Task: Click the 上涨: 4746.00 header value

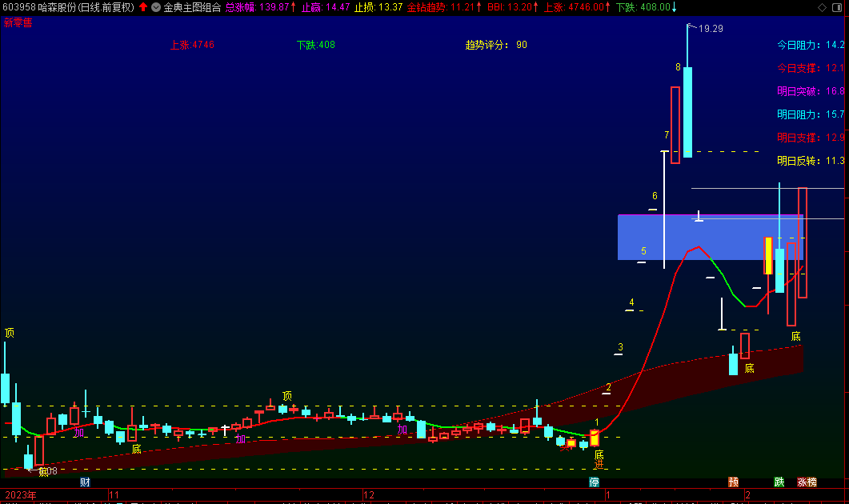Action: [577, 7]
